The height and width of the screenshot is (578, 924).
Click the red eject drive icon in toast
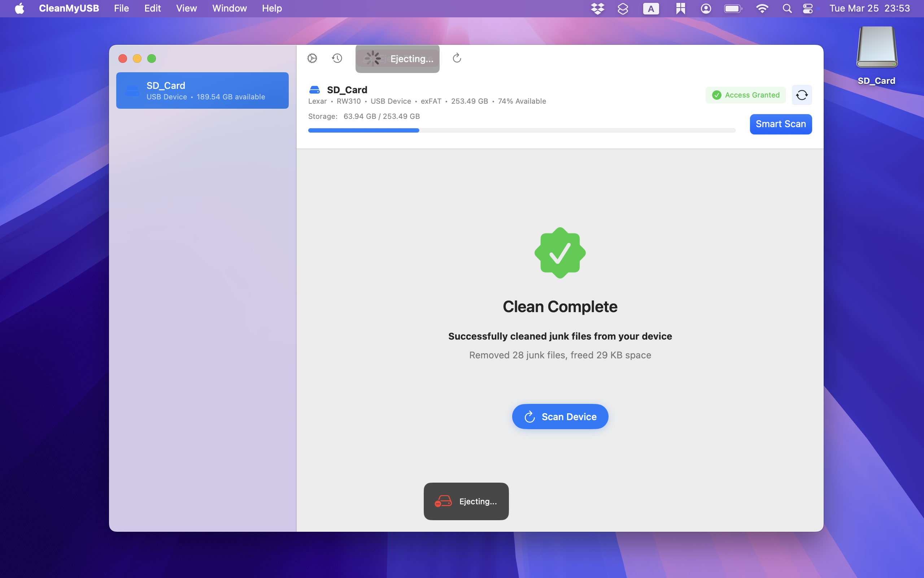[x=443, y=501]
